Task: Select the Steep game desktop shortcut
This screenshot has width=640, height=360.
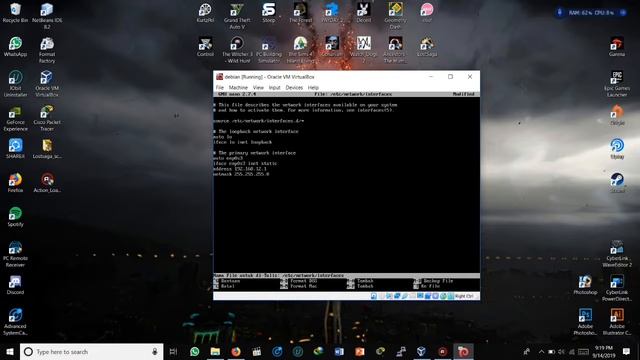Action: tap(269, 13)
